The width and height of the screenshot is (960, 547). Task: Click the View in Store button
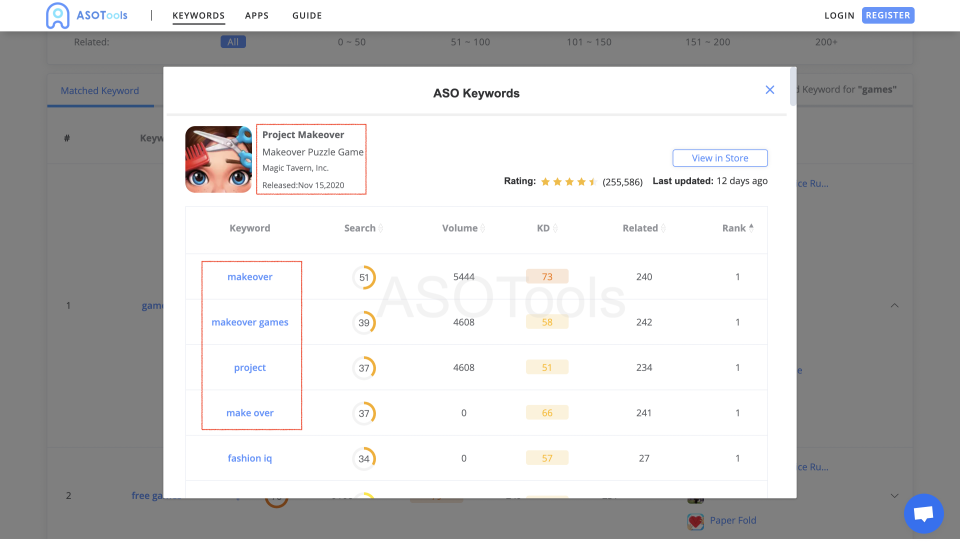[720, 158]
